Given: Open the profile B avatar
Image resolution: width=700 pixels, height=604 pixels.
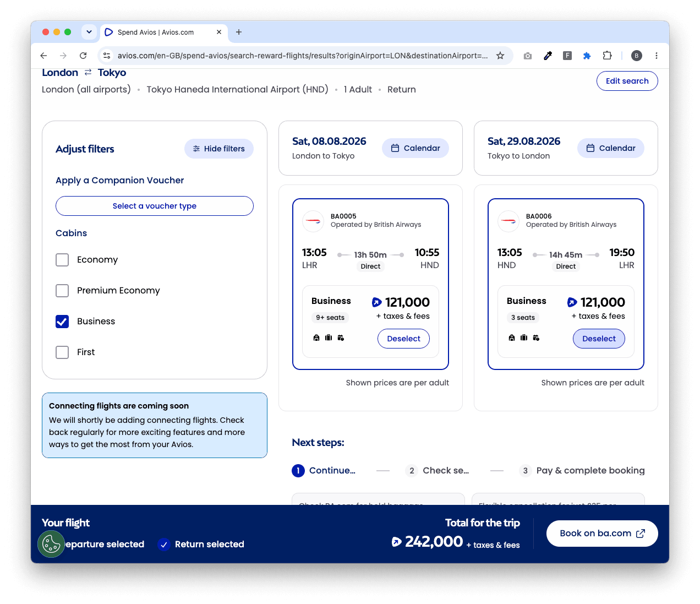Looking at the screenshot, I should (x=637, y=56).
